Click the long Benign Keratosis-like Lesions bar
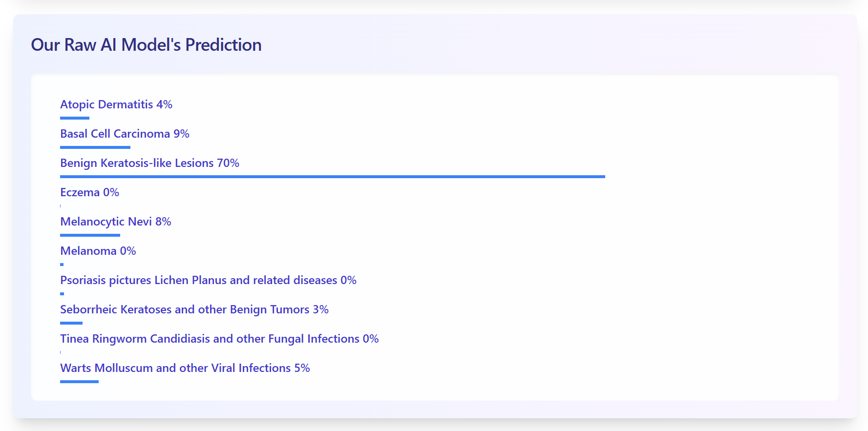The height and width of the screenshot is (431, 868). 332,177
